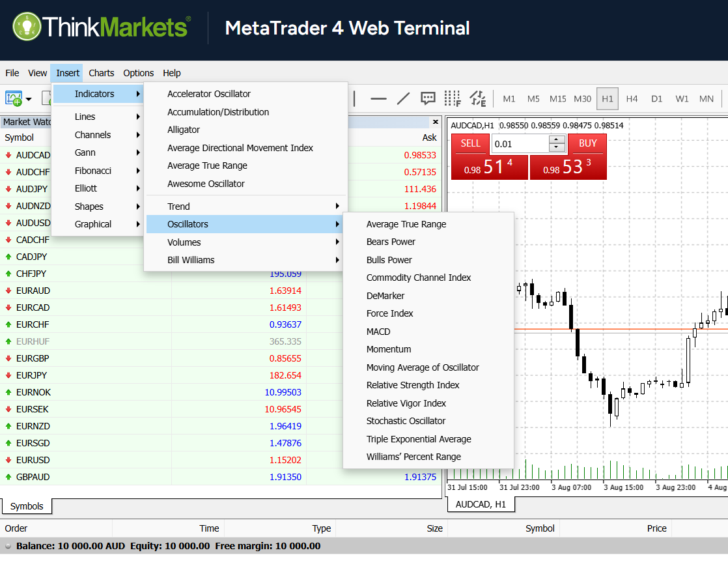Expand the Gann submenu
The width and height of the screenshot is (728, 572).
(98, 152)
